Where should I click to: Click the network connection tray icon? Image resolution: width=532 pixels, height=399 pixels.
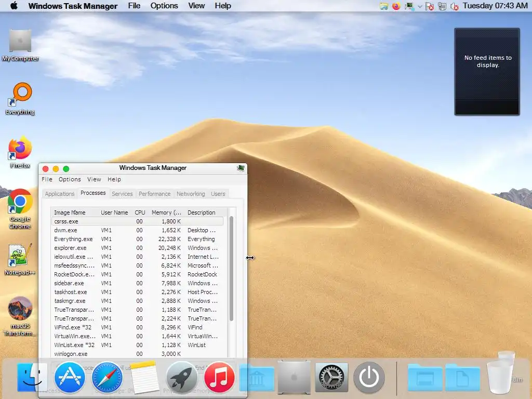(442, 6)
